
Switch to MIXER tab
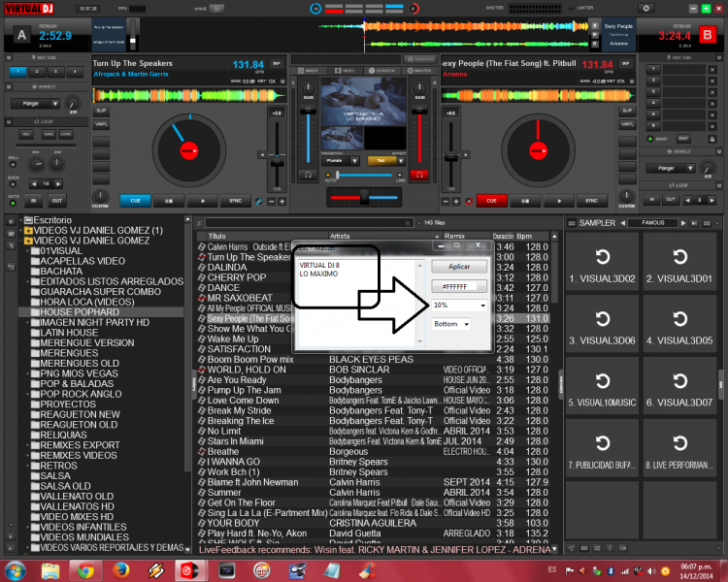click(308, 71)
